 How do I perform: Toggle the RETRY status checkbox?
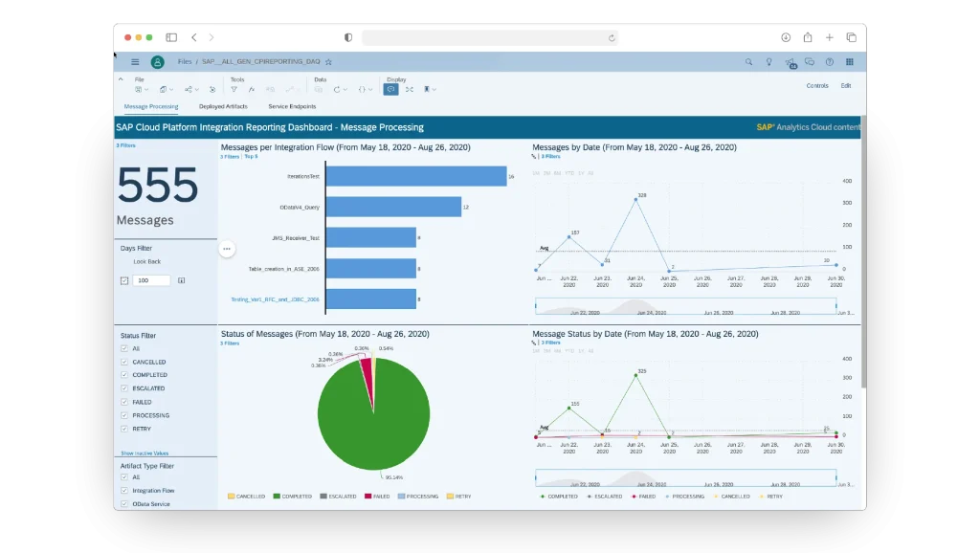pos(124,429)
